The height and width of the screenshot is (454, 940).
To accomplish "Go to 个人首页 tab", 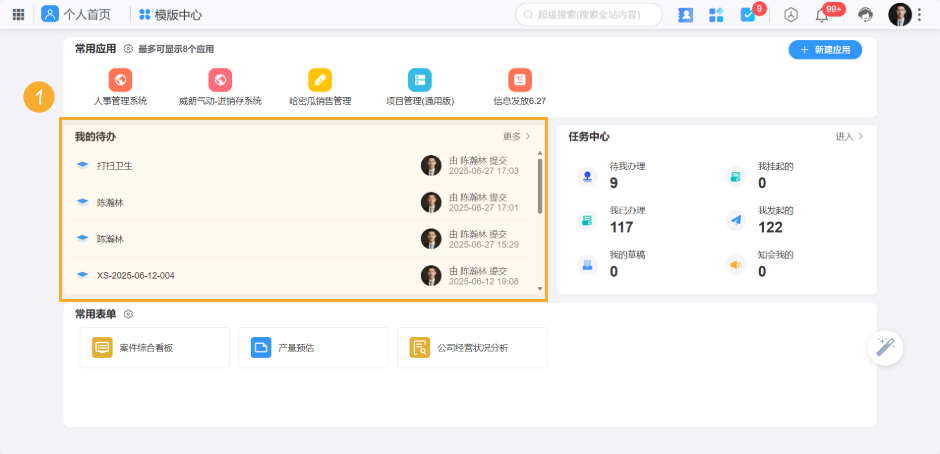I will point(76,14).
